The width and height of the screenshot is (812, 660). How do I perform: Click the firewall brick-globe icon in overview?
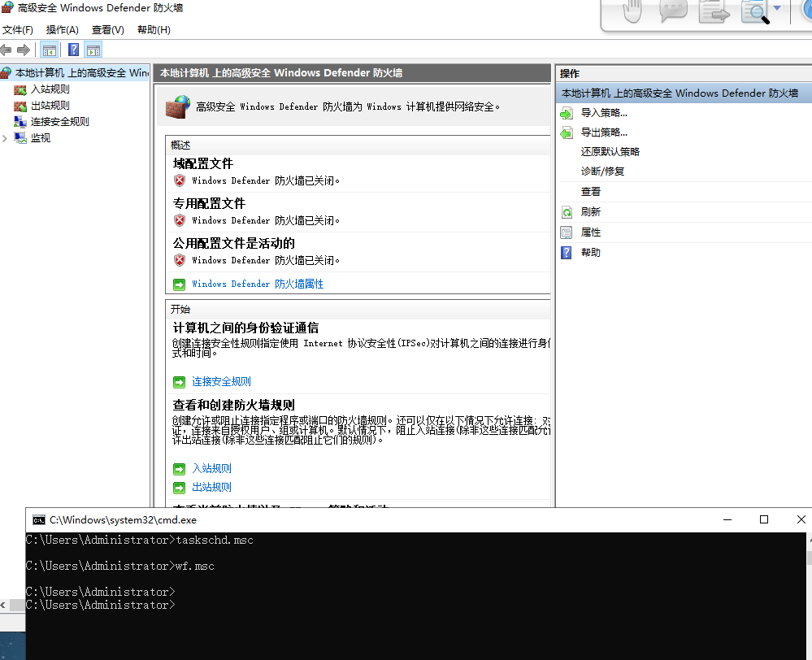[x=178, y=107]
